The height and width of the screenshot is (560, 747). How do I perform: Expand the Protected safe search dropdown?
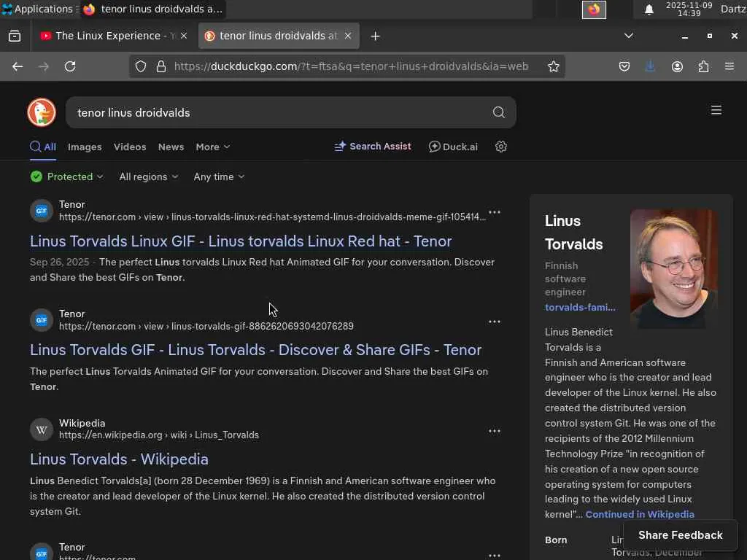[x=66, y=176]
